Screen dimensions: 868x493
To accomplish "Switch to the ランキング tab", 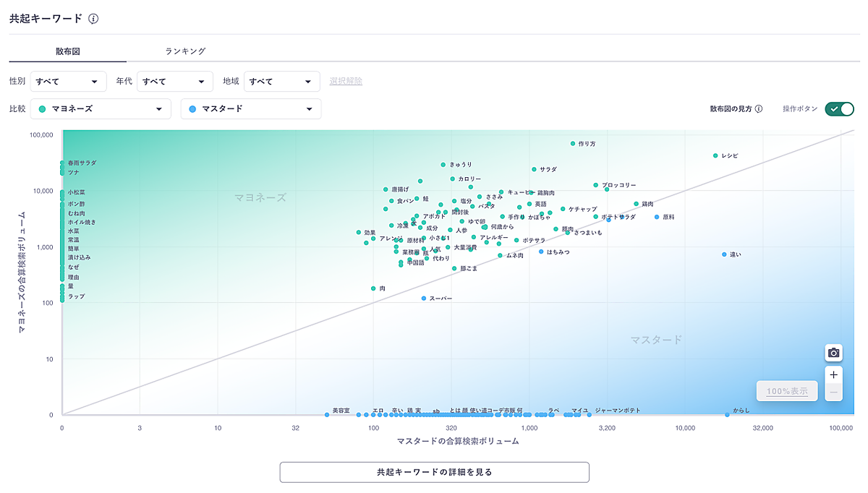I will pos(185,51).
